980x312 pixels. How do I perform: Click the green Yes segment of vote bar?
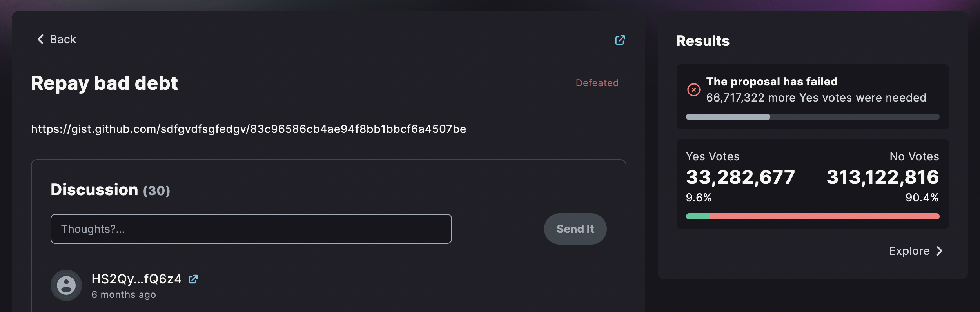pos(698,216)
